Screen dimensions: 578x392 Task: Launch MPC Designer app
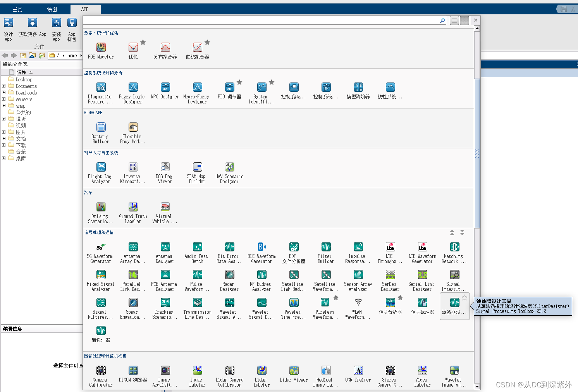165,91
